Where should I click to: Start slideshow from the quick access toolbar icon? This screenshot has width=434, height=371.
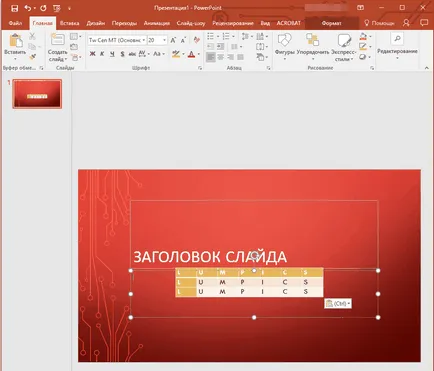pyautogui.click(x=57, y=8)
